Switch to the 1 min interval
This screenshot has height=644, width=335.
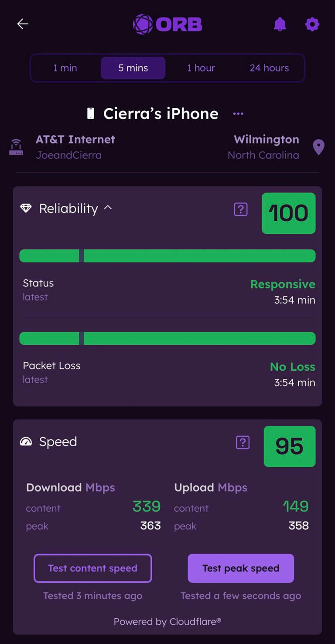(x=65, y=68)
